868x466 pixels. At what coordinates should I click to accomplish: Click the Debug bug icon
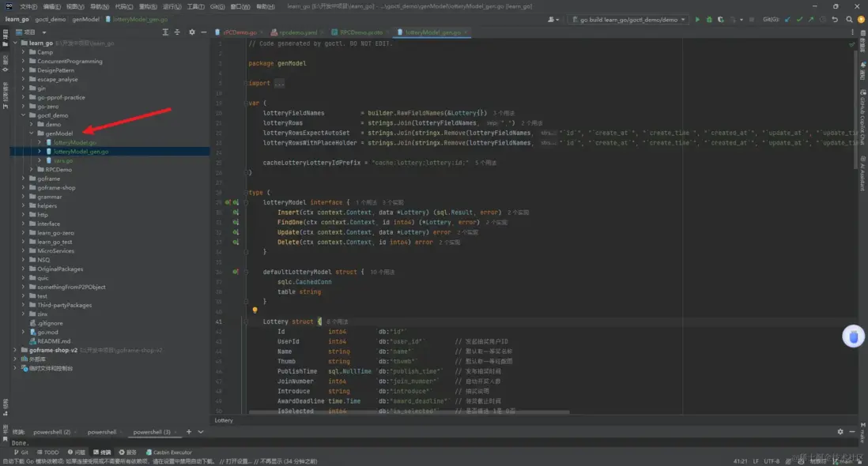point(708,19)
